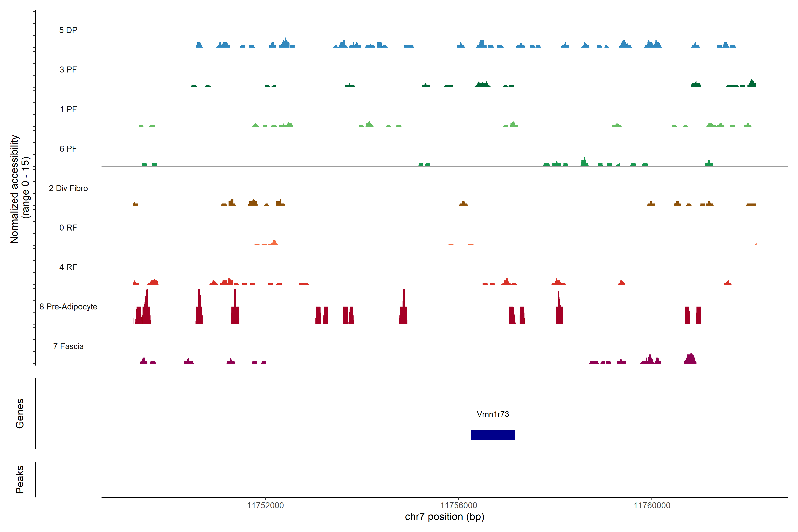The height and width of the screenshot is (532, 798).
Task: Click the 1 PF track label
Action: 68,109
